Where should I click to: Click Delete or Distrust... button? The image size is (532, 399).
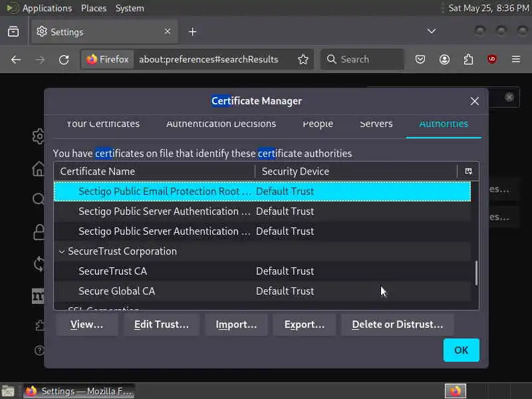pyautogui.click(x=397, y=325)
